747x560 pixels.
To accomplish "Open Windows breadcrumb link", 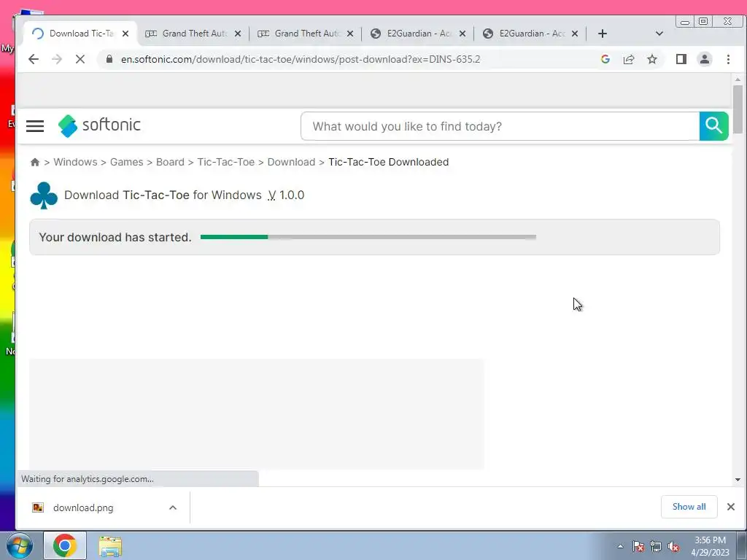I will pos(75,162).
